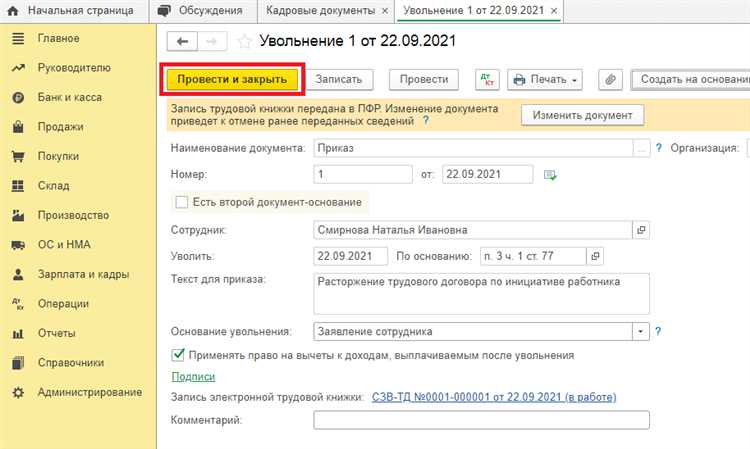Click Текст для приказа text area
750x449 pixels.
482,294
